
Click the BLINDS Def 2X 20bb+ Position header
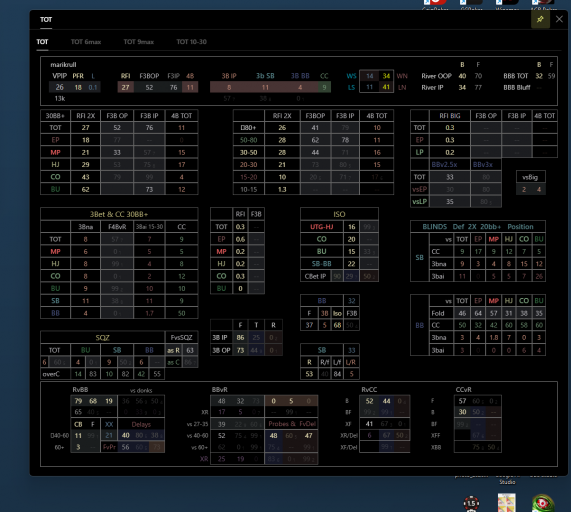(478, 227)
